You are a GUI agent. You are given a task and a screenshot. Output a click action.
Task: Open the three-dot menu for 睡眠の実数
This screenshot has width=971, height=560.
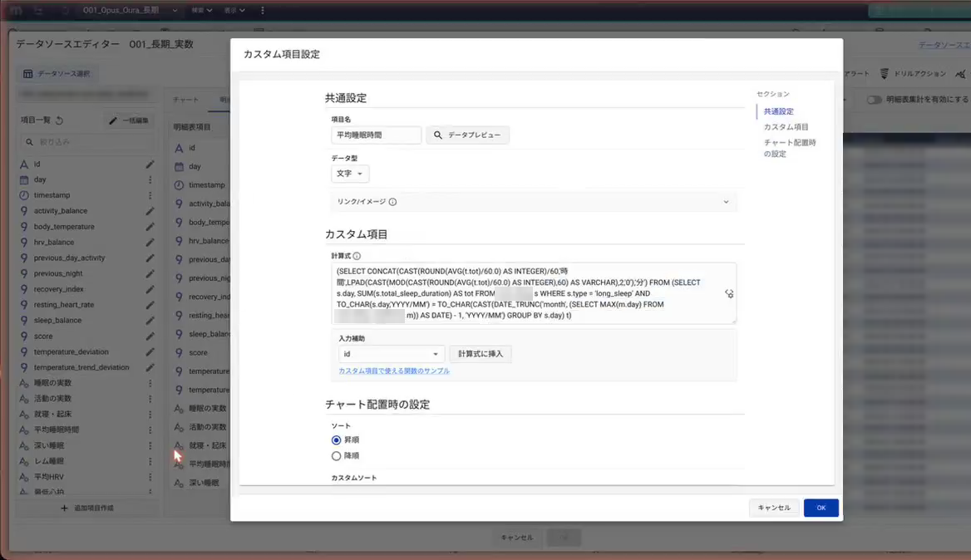[x=150, y=383]
